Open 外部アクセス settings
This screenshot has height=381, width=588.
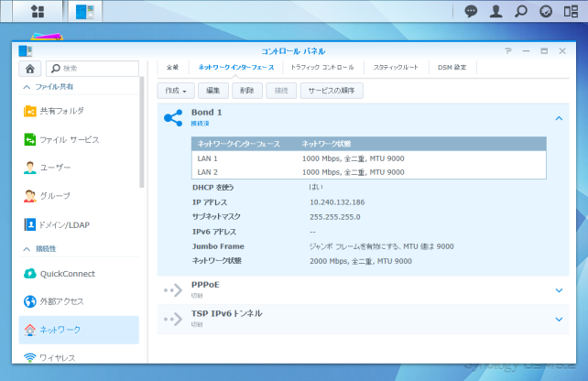click(79, 301)
